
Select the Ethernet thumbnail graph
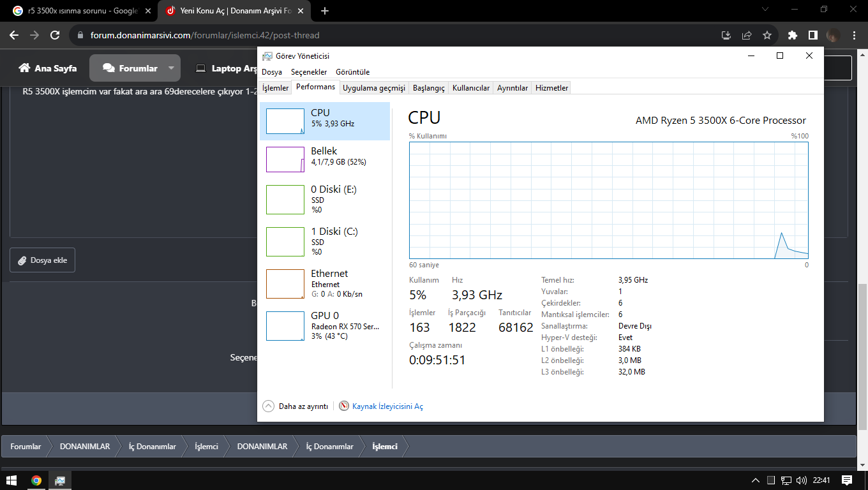(x=285, y=284)
